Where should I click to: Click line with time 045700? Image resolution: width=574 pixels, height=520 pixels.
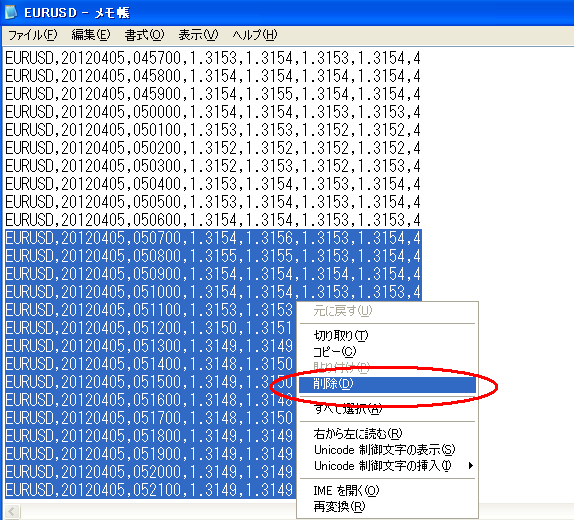[x=213, y=58]
